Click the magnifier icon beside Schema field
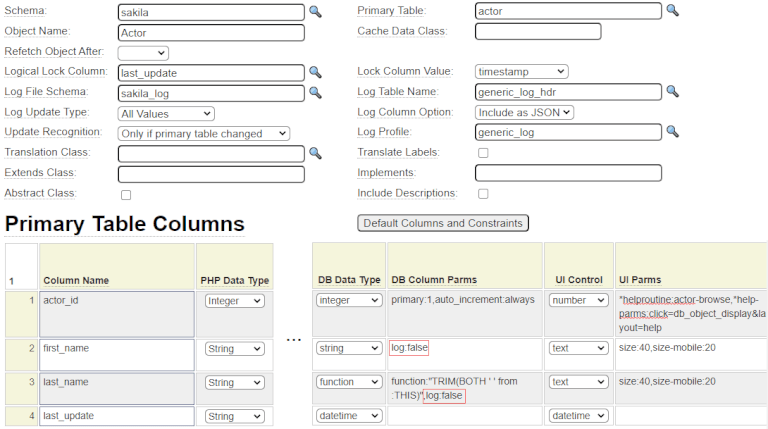This screenshot has width=768, height=429. tap(315, 12)
